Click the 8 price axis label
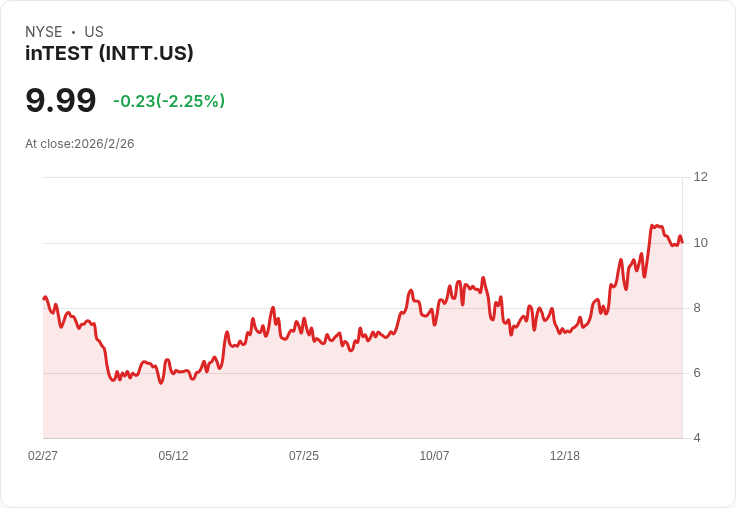 [x=697, y=308]
